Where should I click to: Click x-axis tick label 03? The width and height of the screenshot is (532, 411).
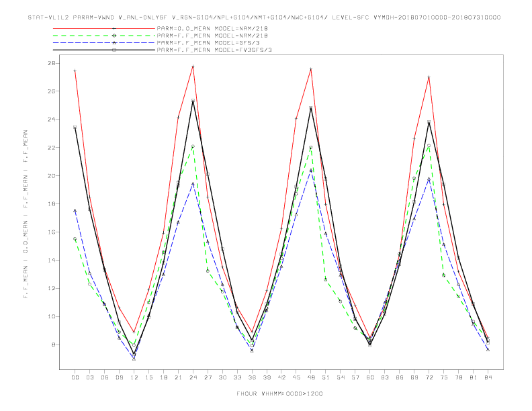(89, 377)
